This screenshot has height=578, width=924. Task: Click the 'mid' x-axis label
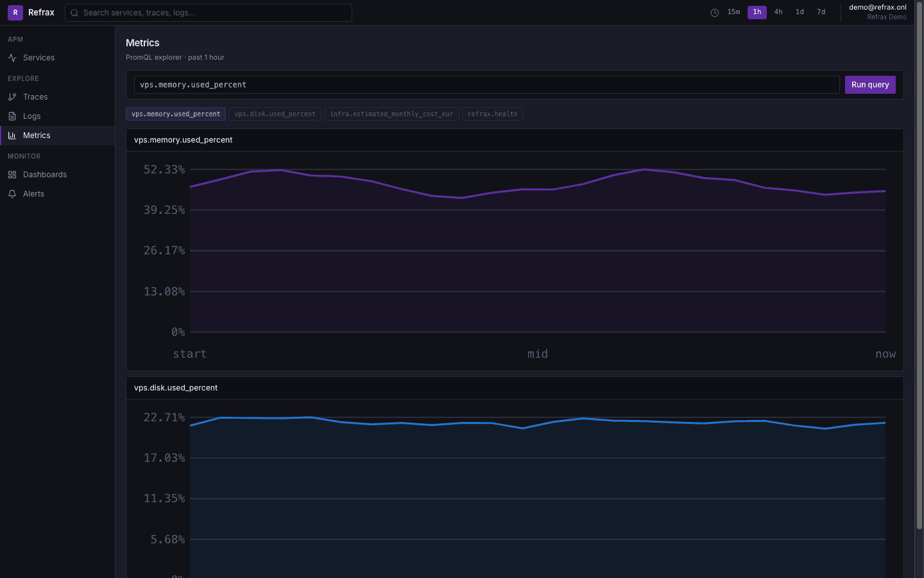538,354
